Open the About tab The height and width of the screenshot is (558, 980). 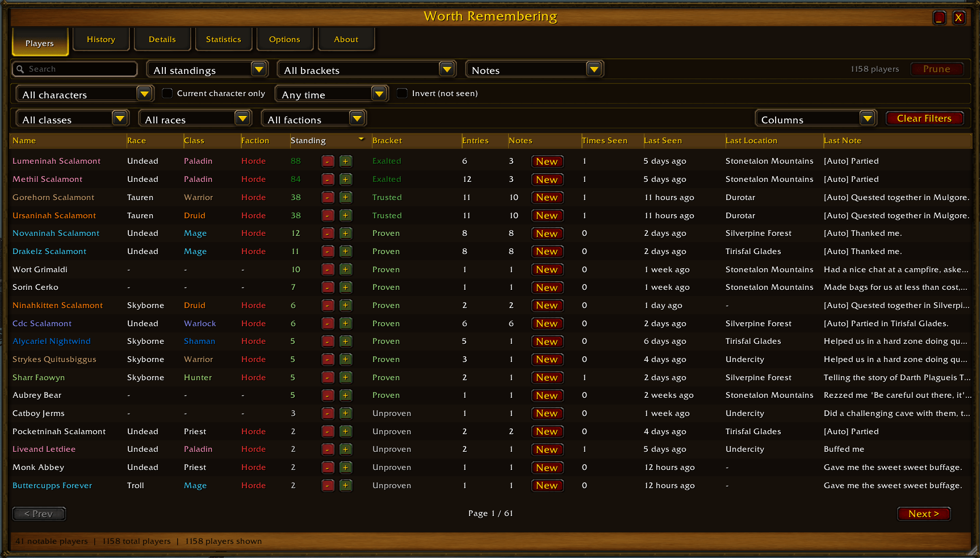tap(346, 39)
